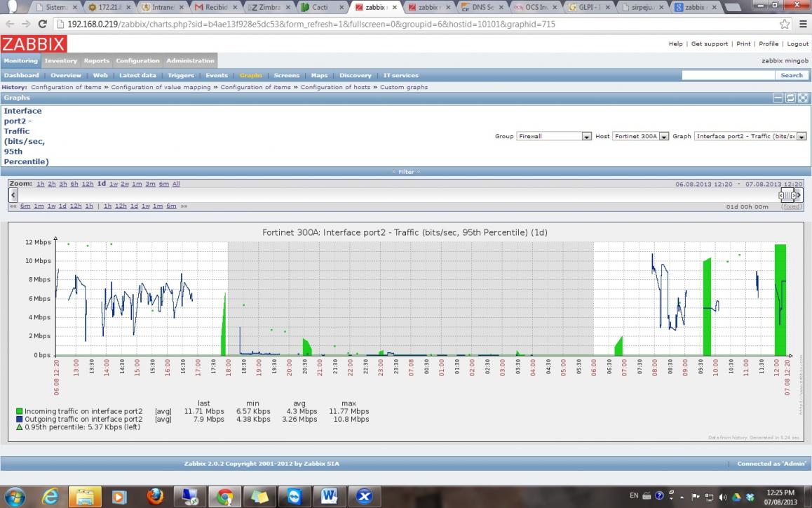Switch to the Configuration menu tab
The image size is (812, 508).
coord(137,61)
